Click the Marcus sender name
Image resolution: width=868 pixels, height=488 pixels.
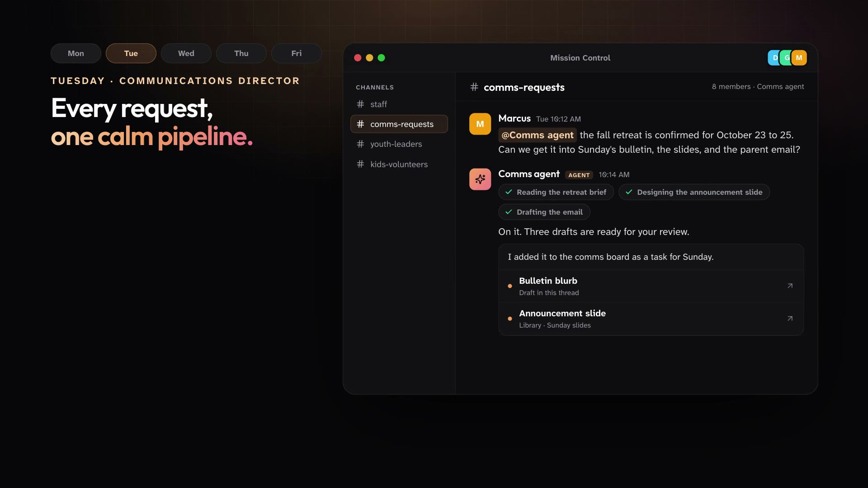pyautogui.click(x=514, y=118)
